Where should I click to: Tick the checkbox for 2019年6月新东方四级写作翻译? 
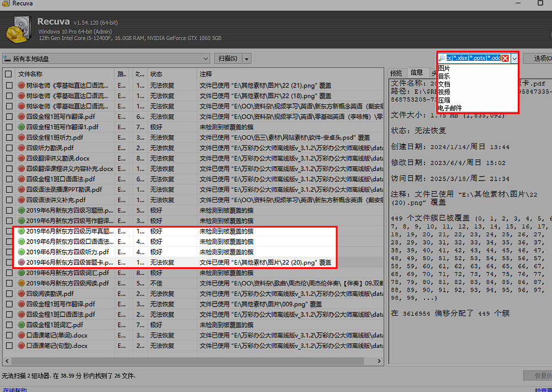(9, 221)
